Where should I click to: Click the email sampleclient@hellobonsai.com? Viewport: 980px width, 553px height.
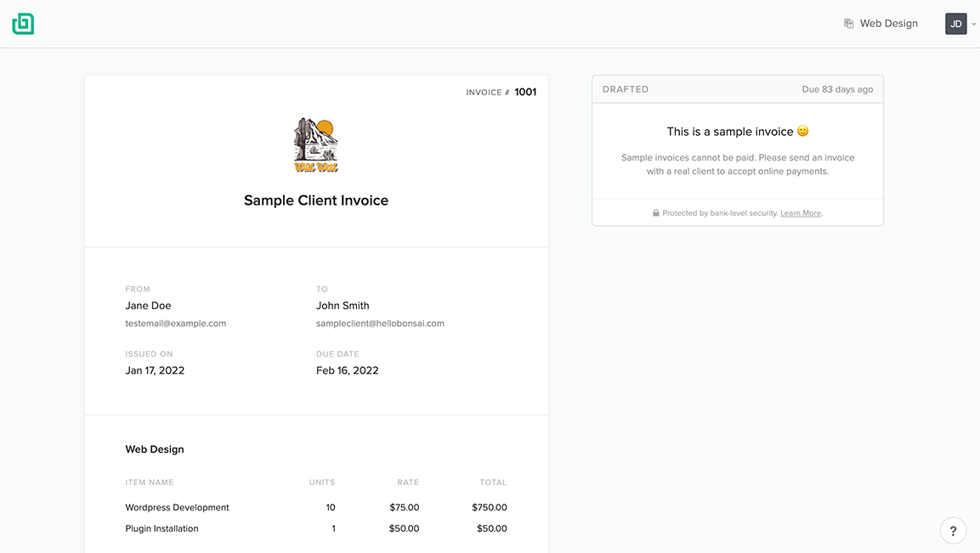pos(380,324)
